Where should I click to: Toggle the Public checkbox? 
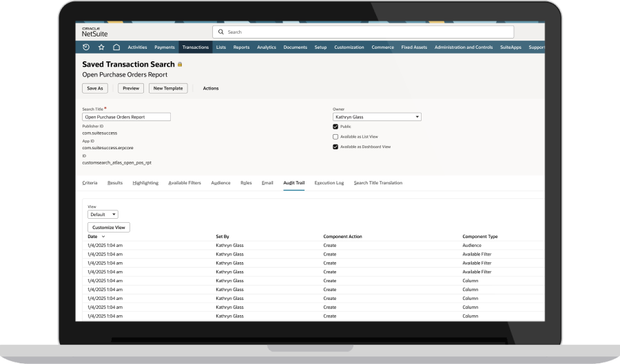tap(335, 127)
